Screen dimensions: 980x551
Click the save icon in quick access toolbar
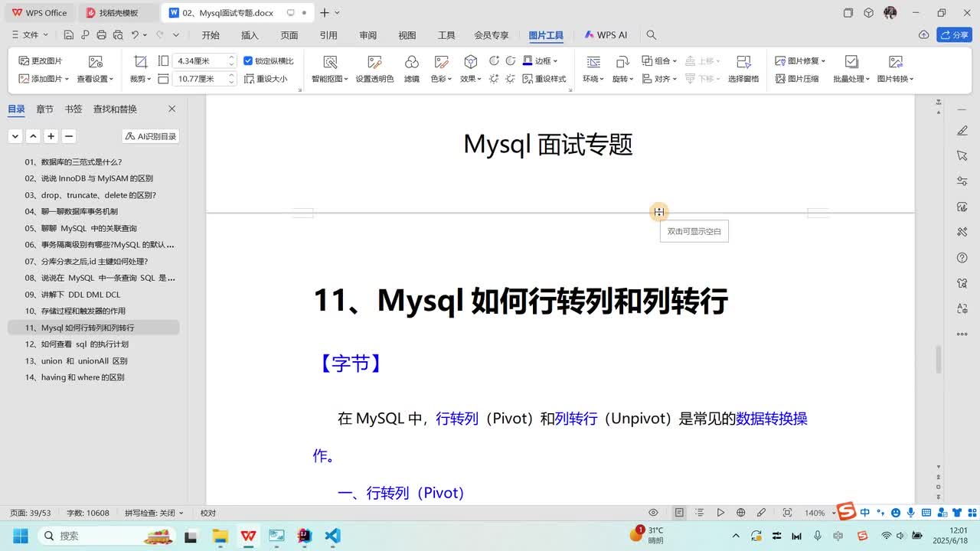point(69,35)
